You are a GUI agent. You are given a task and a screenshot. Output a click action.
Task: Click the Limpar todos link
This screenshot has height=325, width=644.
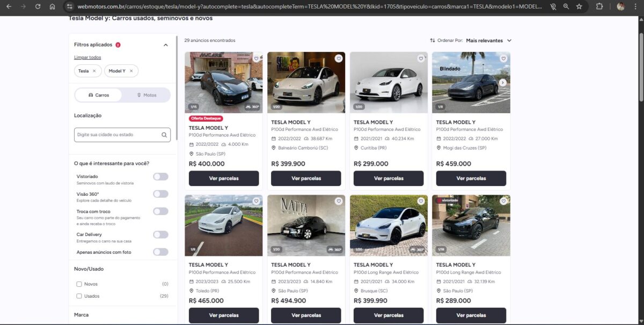click(87, 57)
